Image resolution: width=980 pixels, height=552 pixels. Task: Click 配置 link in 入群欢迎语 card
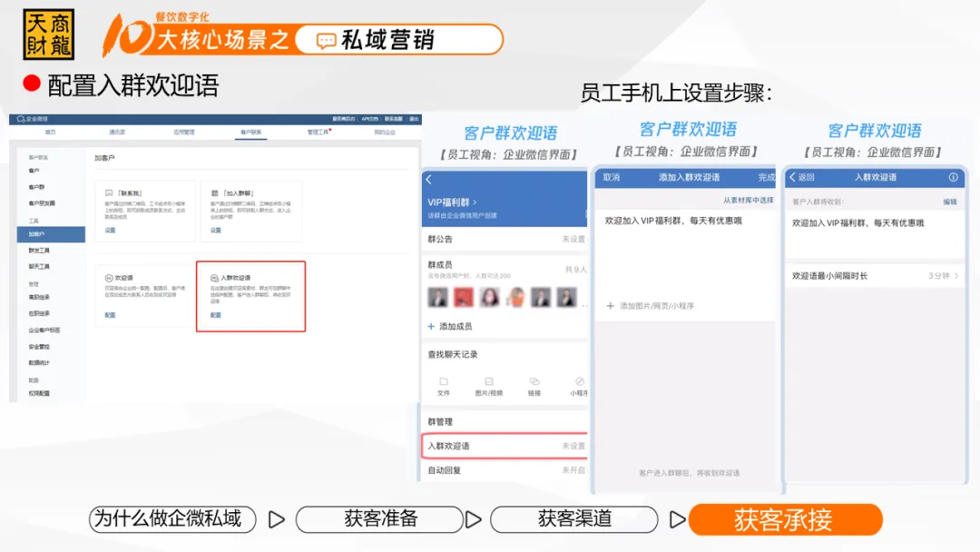(x=216, y=315)
